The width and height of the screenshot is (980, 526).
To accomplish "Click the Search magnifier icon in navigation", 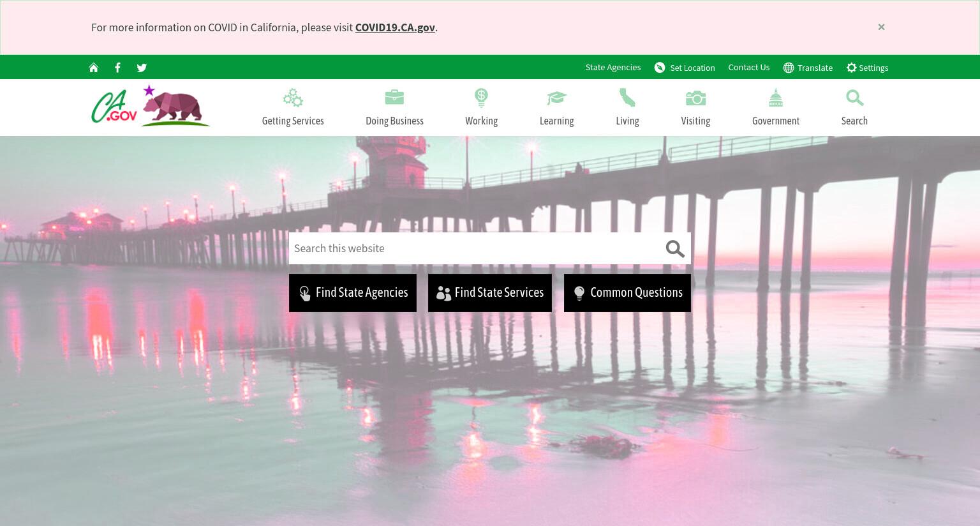I will 854,98.
